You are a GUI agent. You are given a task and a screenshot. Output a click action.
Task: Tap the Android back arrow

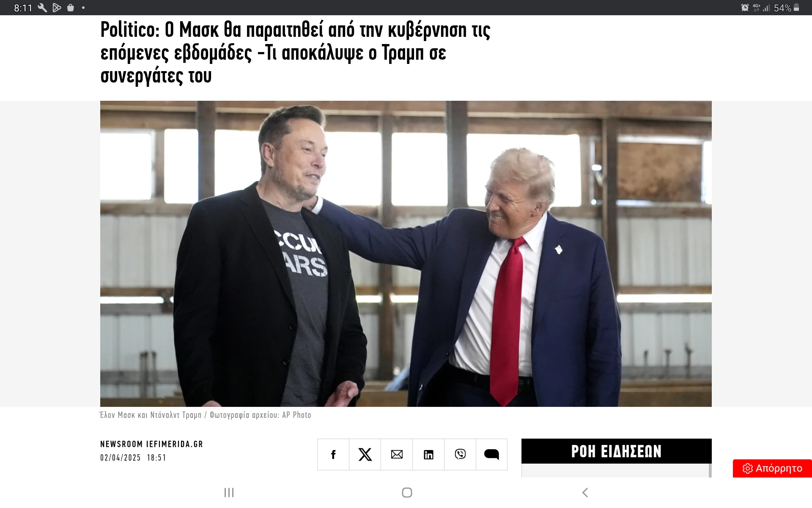coord(585,492)
